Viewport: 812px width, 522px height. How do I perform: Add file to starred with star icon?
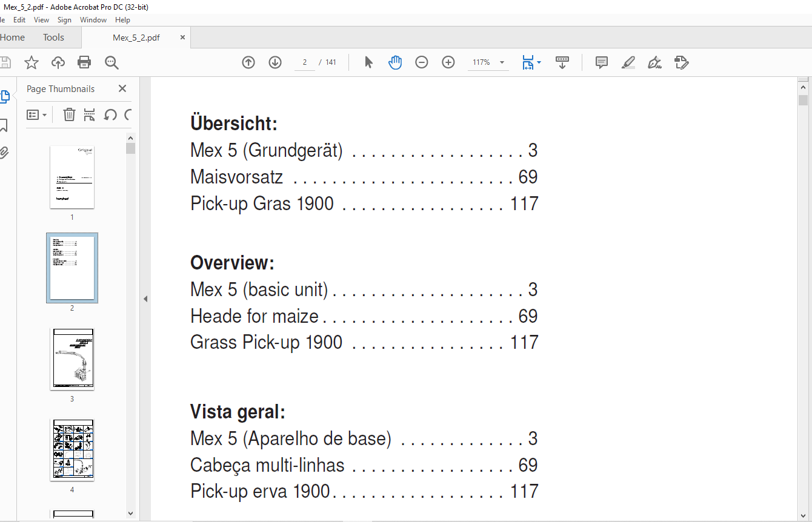[32, 62]
